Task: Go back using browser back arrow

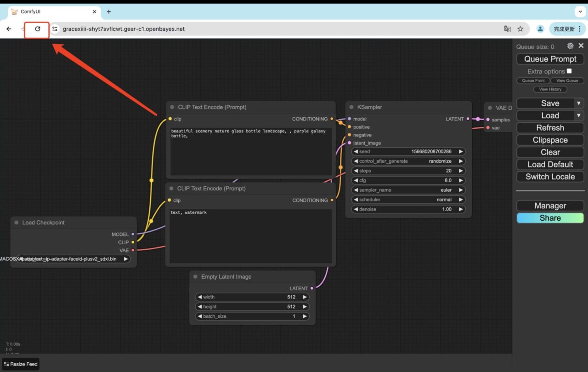Action: click(x=9, y=29)
